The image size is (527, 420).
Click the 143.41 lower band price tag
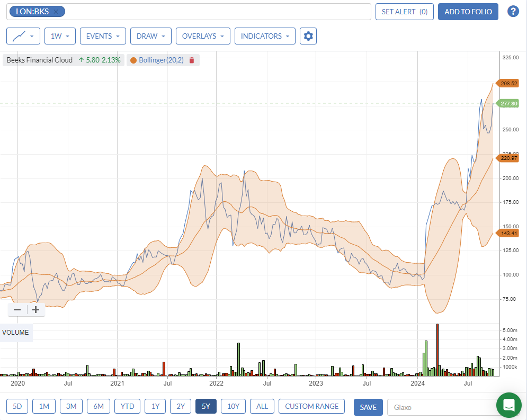tap(508, 233)
